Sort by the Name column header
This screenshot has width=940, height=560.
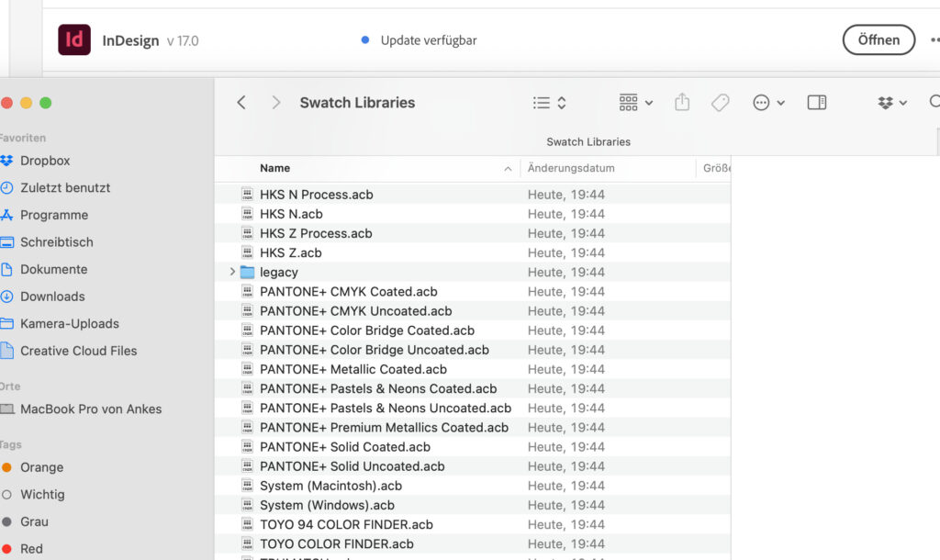[x=275, y=169]
